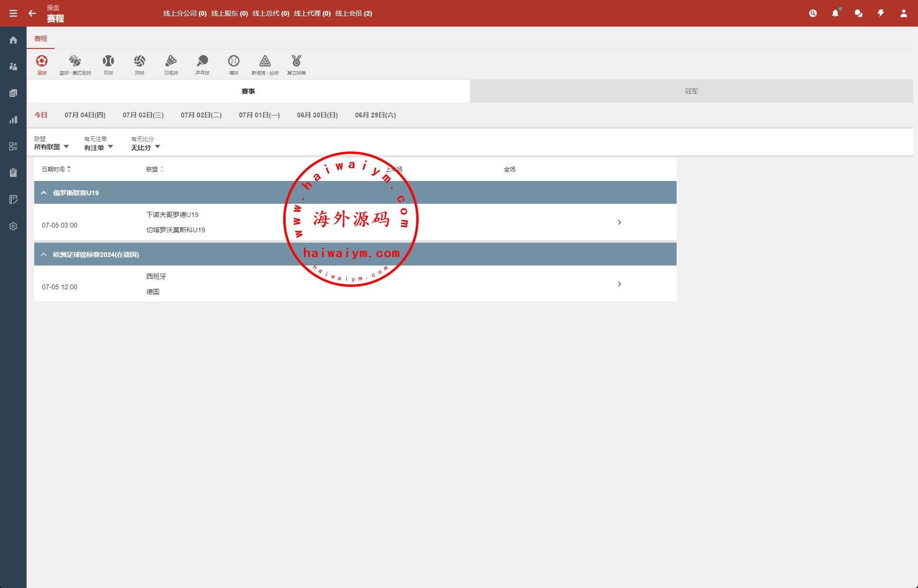Switch to the 冠军 tab
The image size is (918, 588).
[x=691, y=91]
